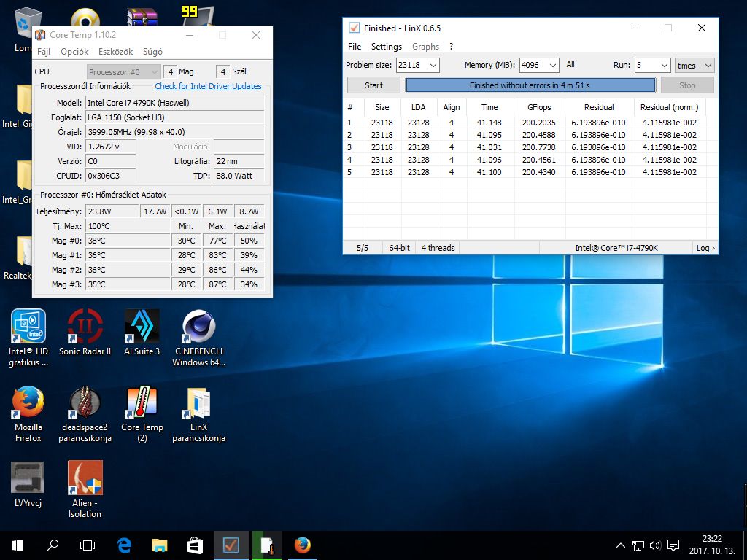Screen dimensions: 747x560
Task: Open Log expander in LinX status bar
Action: pyautogui.click(x=705, y=248)
